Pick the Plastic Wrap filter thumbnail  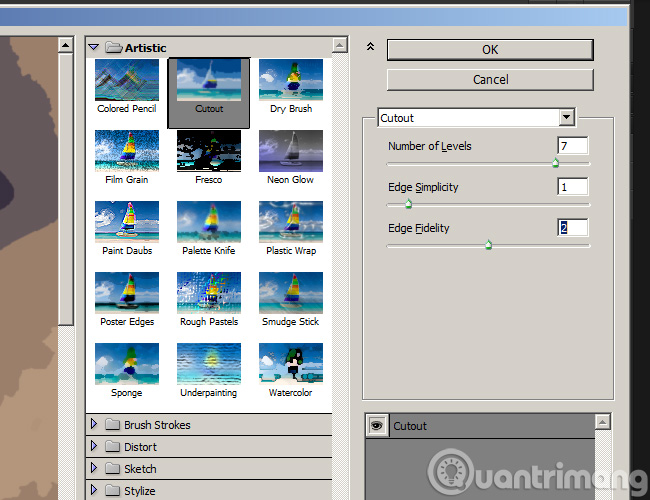click(x=291, y=222)
